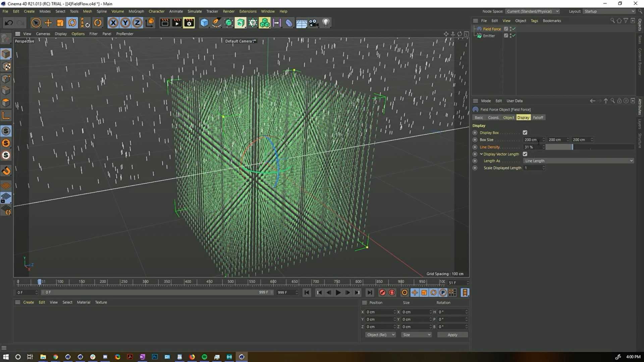Click the Simulate menu item
Screen dimensions: 644x362
coord(195,11)
